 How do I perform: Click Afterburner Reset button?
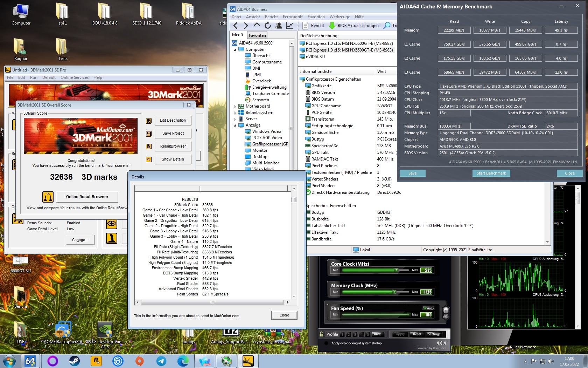pos(417,334)
